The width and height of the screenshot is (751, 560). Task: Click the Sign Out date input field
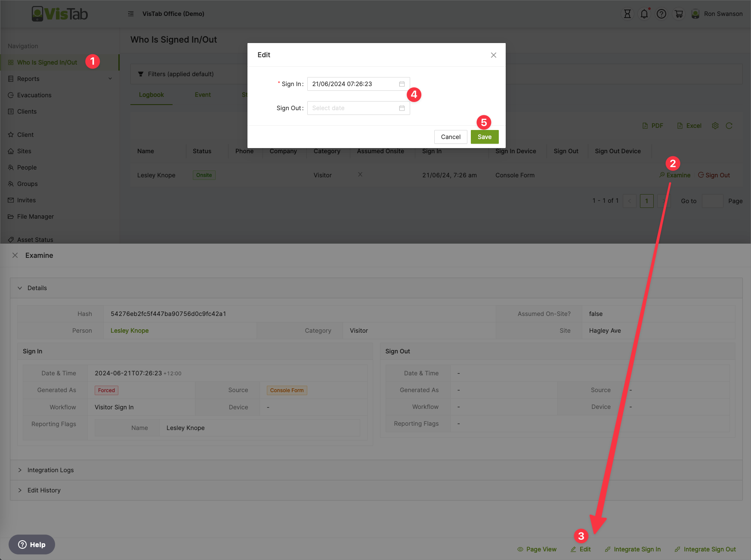click(354, 108)
